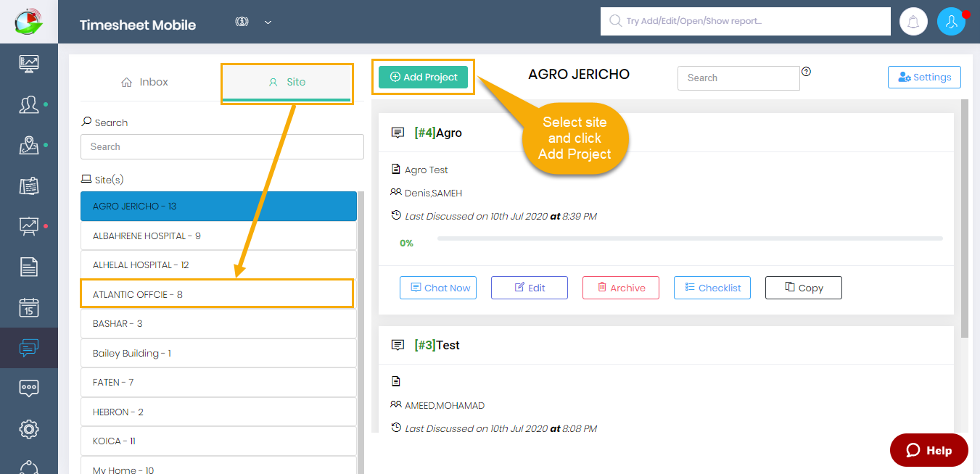The width and height of the screenshot is (980, 474).
Task: Archive the Agro project
Action: [621, 288]
